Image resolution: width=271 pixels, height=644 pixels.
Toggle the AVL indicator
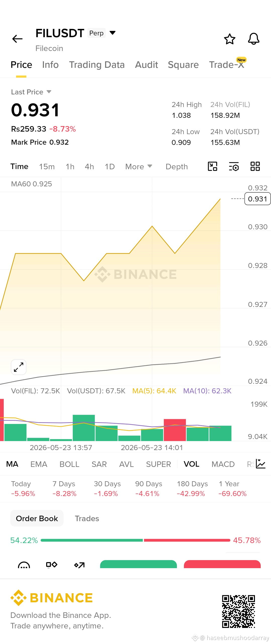[126, 464]
